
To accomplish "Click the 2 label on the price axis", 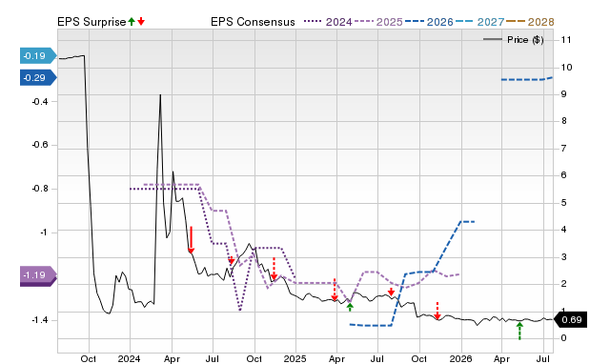I will click(x=563, y=284).
